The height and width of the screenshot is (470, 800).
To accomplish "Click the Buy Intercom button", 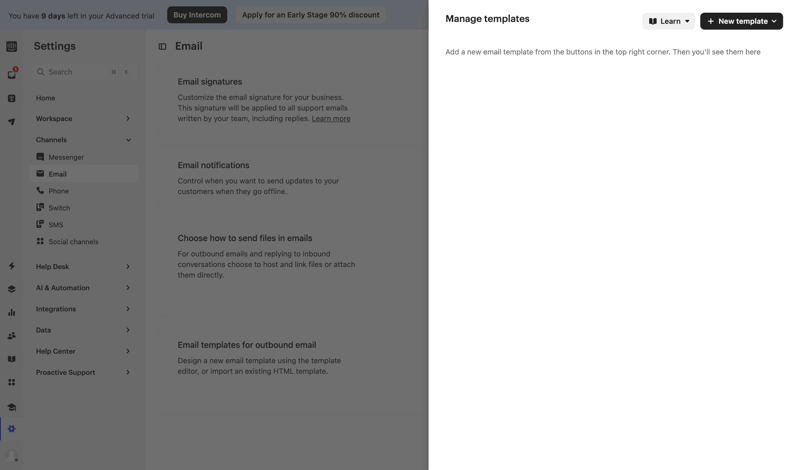I will (x=197, y=15).
